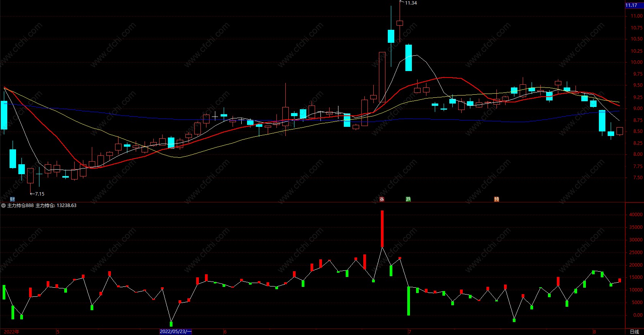Click the 2022年 year label on time axis

tap(11, 332)
